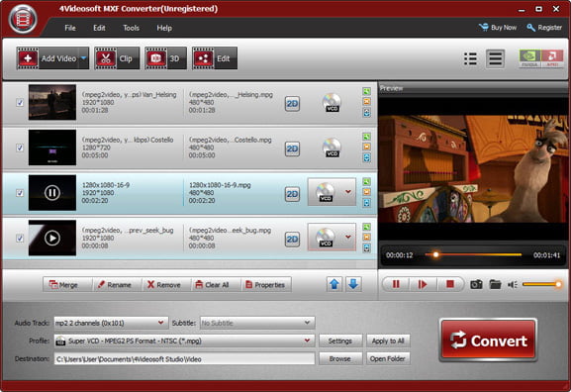Image resolution: width=571 pixels, height=392 pixels.
Task: Click the orange icon on Costello row
Action: coord(367,147)
